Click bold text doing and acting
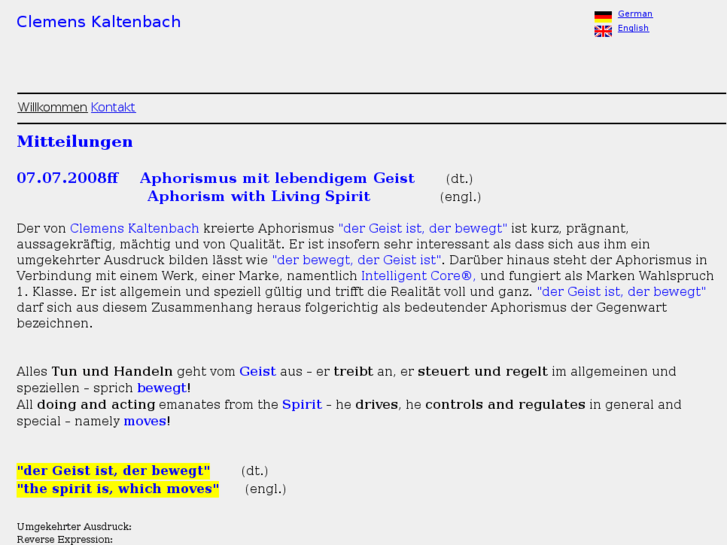727x545 pixels. coord(96,405)
